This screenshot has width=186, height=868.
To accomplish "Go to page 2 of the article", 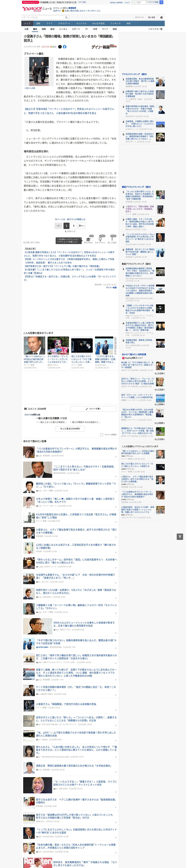I will pyautogui.click(x=74, y=226).
